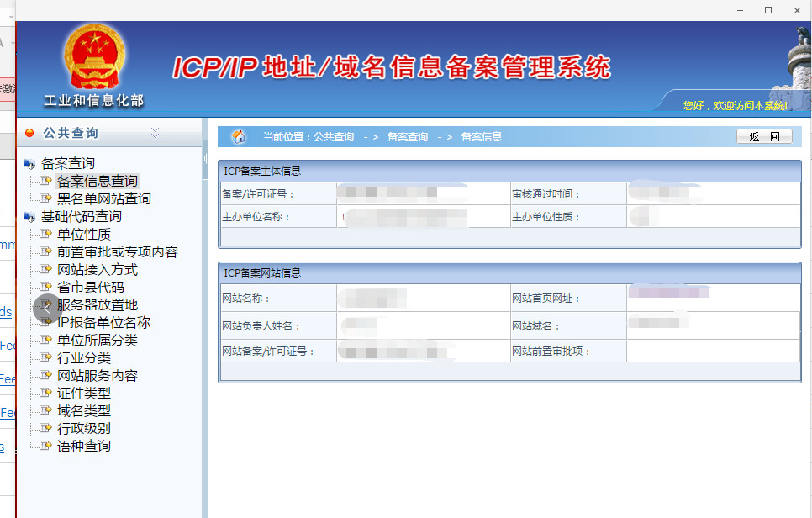The image size is (812, 518).
Task: Click the ICP备案网站信息 section header
Action: (x=509, y=272)
